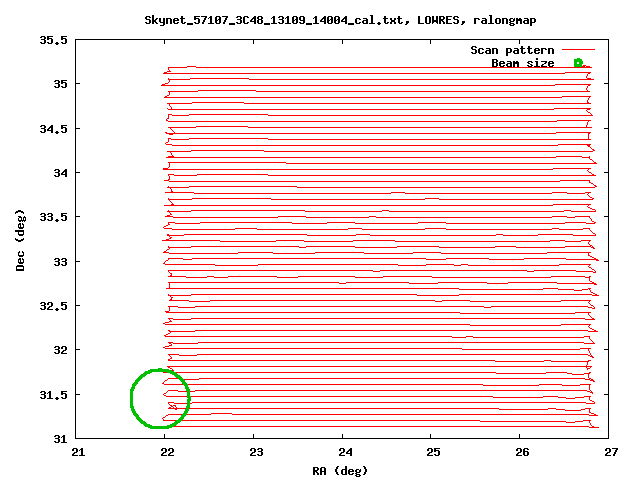The image size is (640, 480).
Task: Click the 33.5 tick on Dec axis
Action: [x=54, y=217]
